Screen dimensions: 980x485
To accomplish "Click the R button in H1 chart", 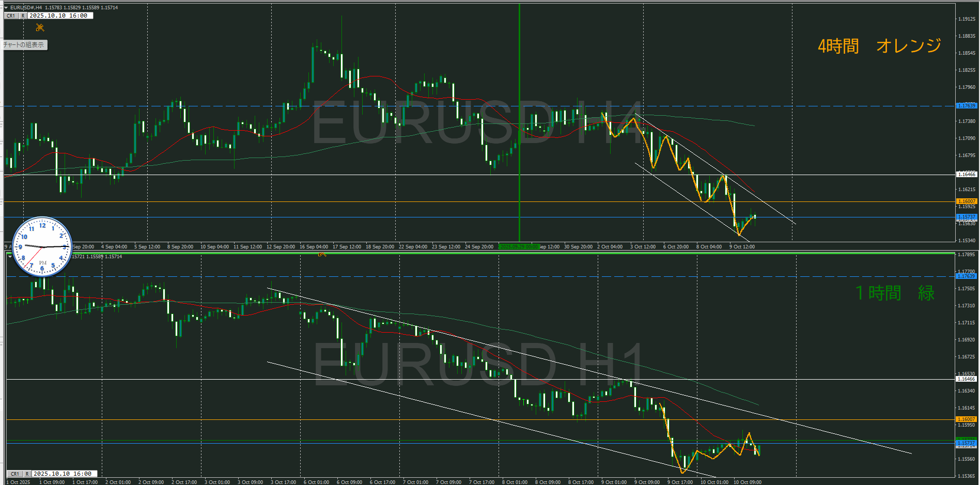I will coord(27,474).
